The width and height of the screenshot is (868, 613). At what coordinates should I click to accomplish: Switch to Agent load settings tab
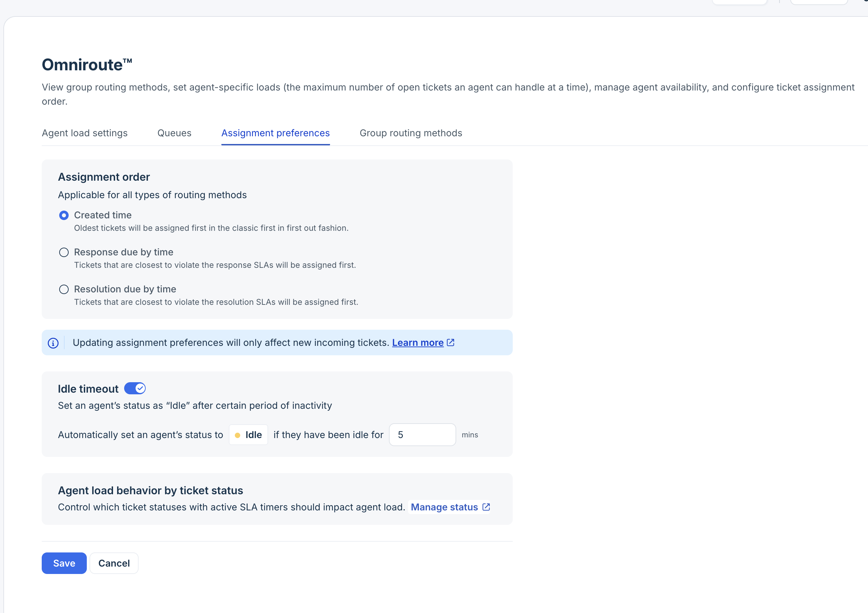click(85, 133)
